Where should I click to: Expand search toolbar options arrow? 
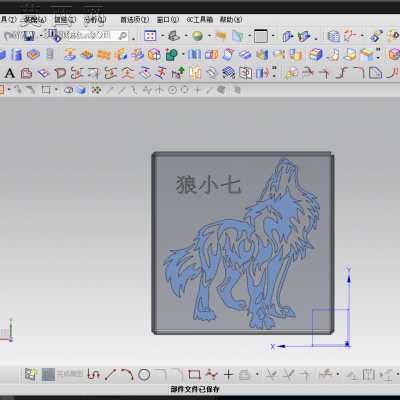click(x=134, y=38)
